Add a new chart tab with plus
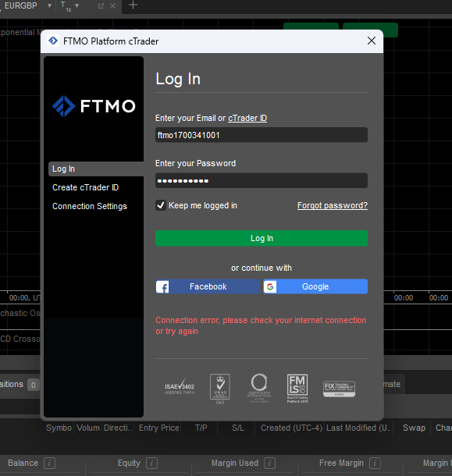452x476 pixels. (133, 5)
